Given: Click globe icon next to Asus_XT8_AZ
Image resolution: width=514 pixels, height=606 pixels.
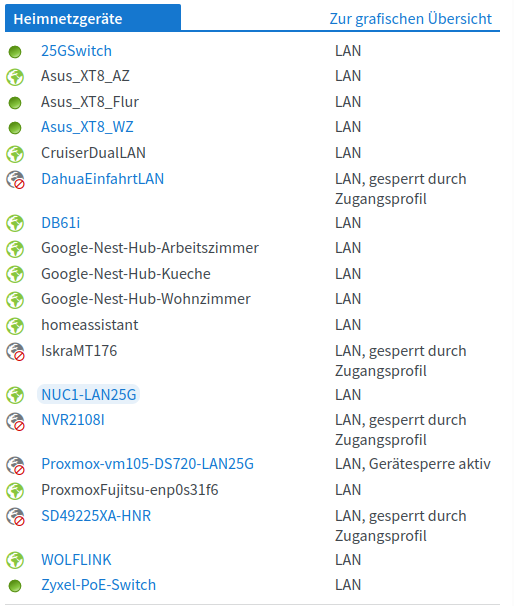Looking at the screenshot, I should (x=15, y=77).
